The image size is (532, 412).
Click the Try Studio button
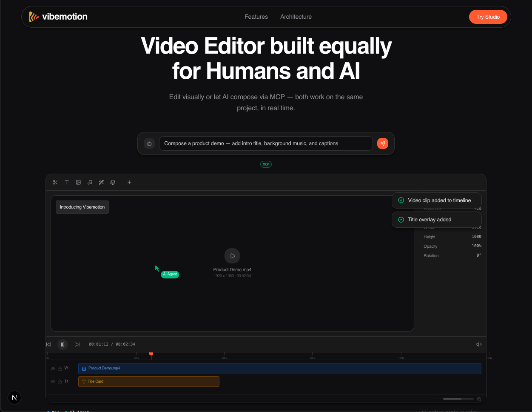click(x=488, y=17)
